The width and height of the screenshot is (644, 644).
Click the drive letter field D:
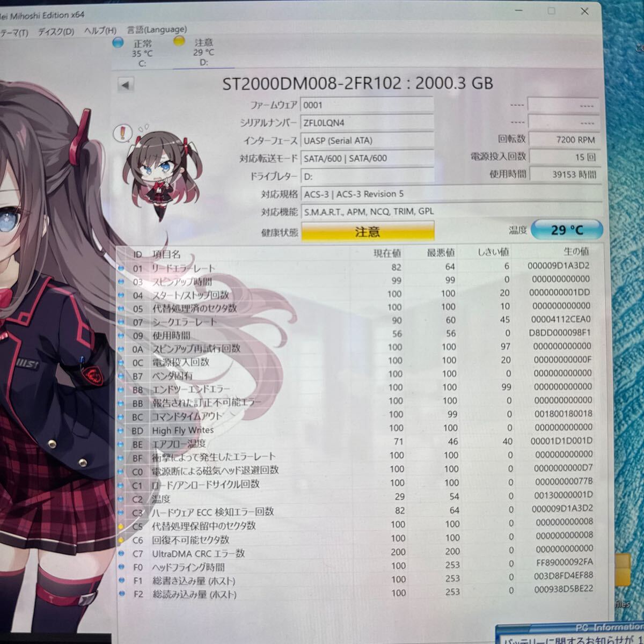367,176
